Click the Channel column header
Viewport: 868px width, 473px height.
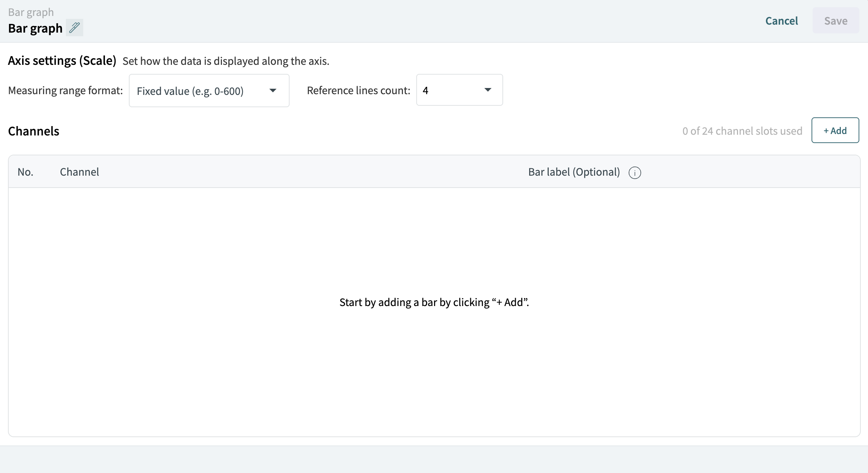tap(79, 172)
